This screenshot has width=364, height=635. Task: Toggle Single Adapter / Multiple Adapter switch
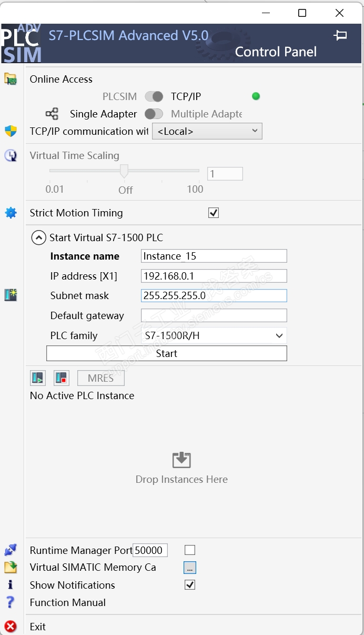(x=154, y=114)
